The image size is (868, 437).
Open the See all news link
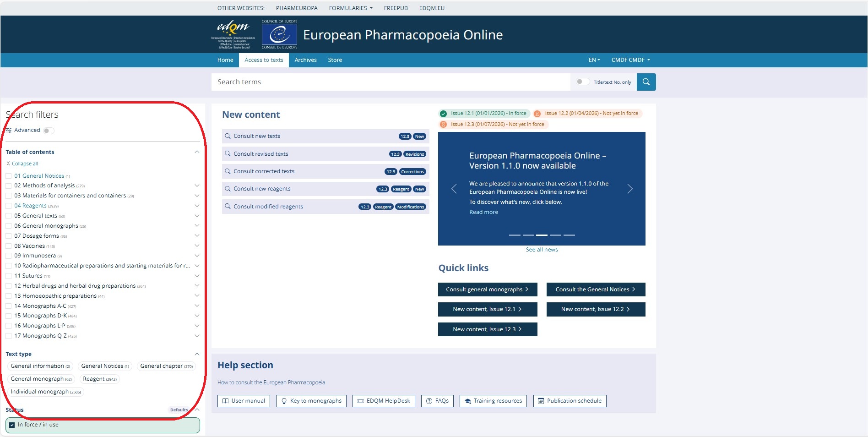pos(542,250)
